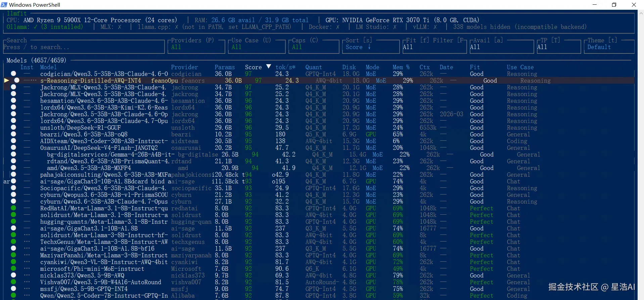Click the status dot of codgician/Qwen3.5-35B row
This screenshot has height=300, width=644.
pos(13,74)
